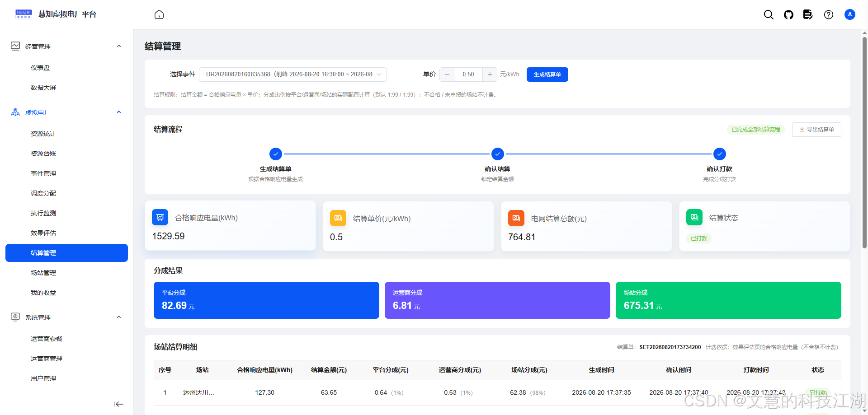The image size is (868, 415).
Task: Open the help question mark icon
Action: point(829,14)
